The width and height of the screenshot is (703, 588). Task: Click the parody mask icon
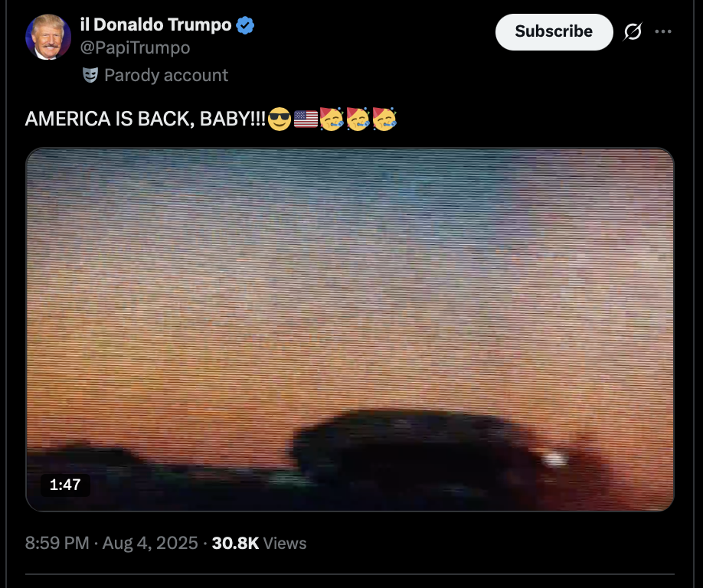tap(90, 75)
